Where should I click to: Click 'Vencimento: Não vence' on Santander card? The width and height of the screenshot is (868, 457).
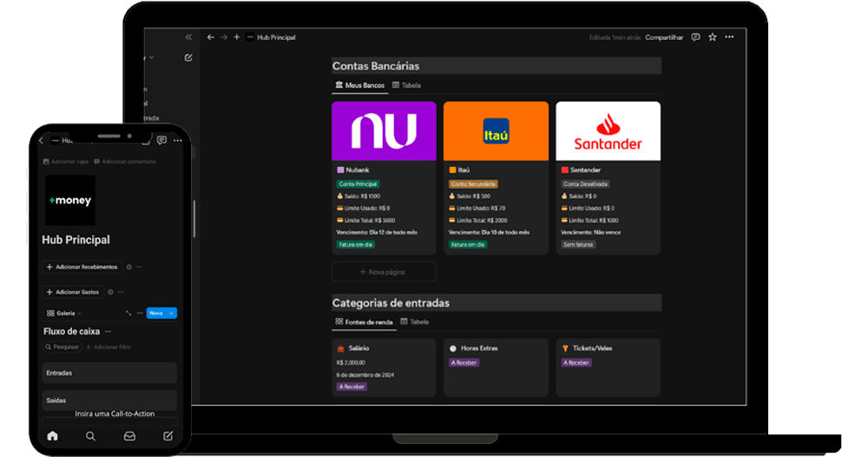pos(590,233)
